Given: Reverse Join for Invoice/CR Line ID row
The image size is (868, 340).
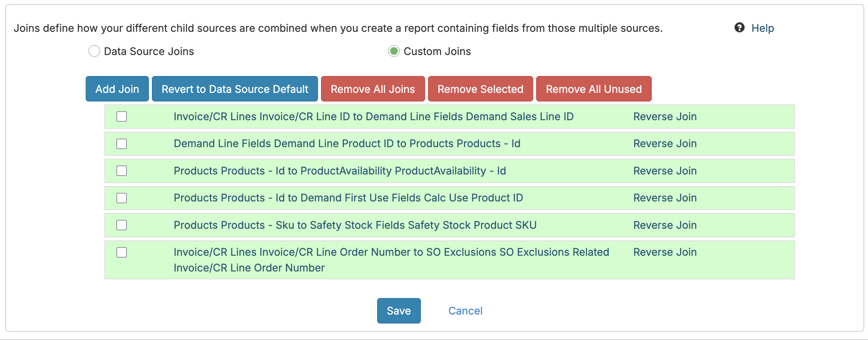Looking at the screenshot, I should pyautogui.click(x=664, y=116).
